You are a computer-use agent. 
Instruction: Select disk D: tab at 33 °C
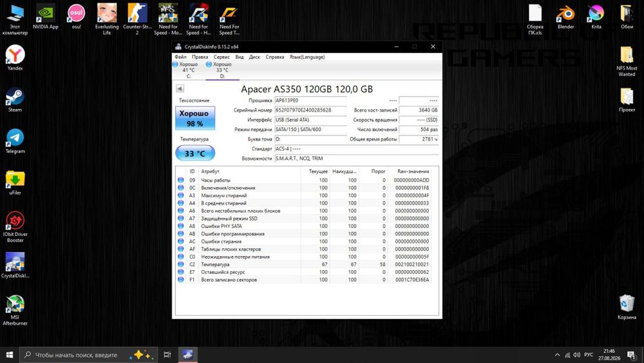click(x=222, y=70)
